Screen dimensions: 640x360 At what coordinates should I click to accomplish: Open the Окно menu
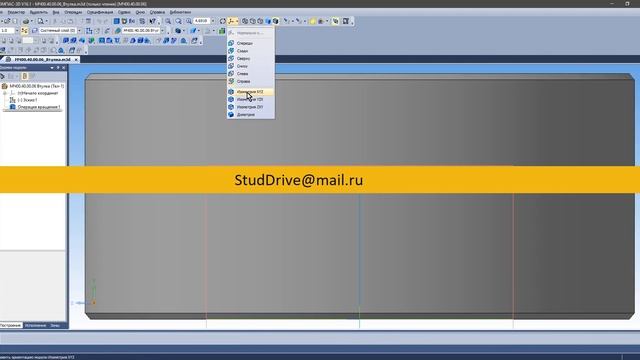point(140,12)
